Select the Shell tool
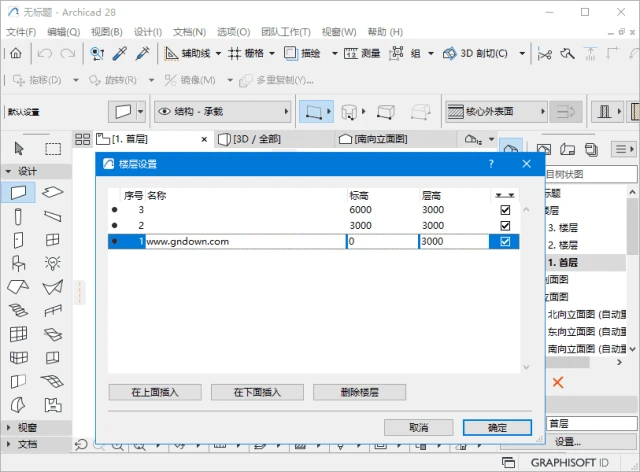The height and width of the screenshot is (472, 640). pyautogui.click(x=53, y=287)
